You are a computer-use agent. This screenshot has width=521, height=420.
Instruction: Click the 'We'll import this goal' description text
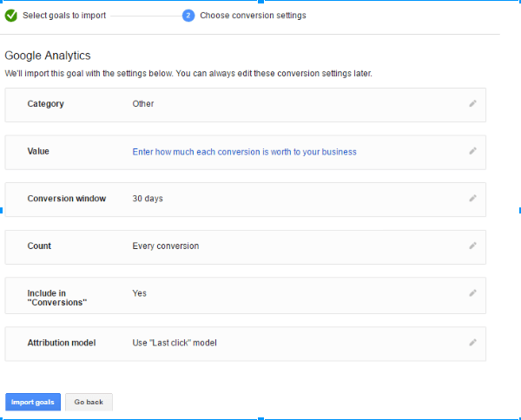point(188,74)
